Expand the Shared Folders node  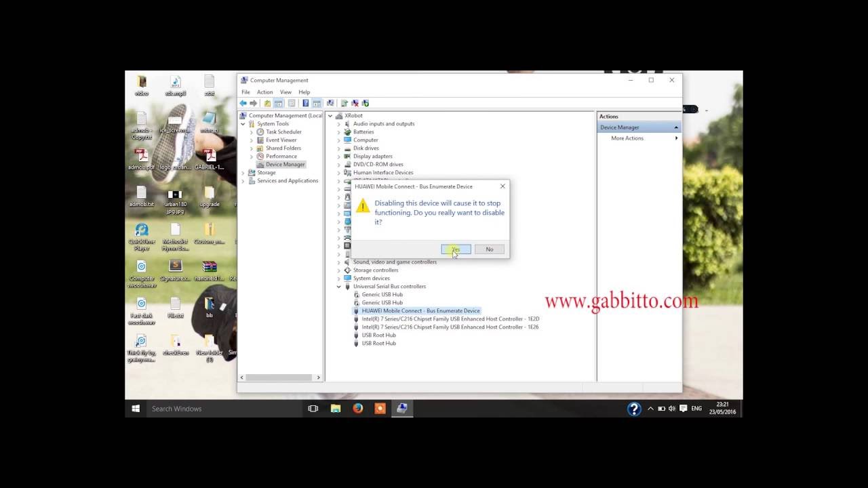click(x=252, y=148)
